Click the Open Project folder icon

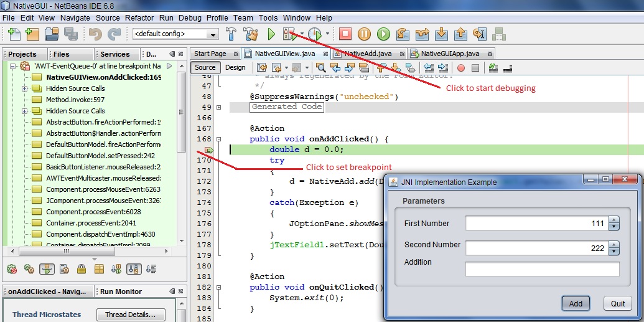[52, 34]
